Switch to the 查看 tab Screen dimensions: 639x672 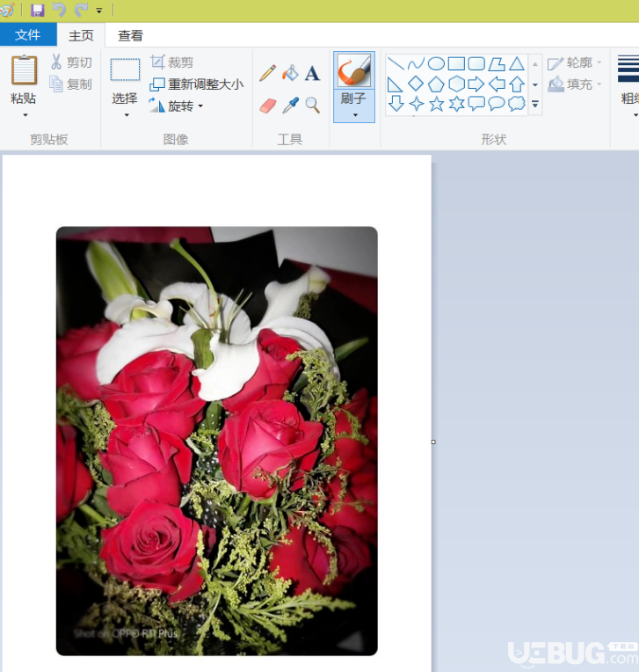(130, 35)
